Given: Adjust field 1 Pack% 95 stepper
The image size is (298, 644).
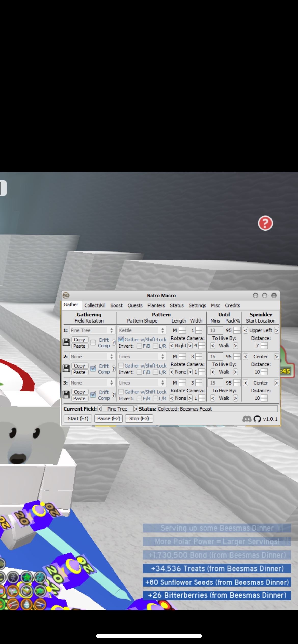Looking at the screenshot, I should coord(237,330).
